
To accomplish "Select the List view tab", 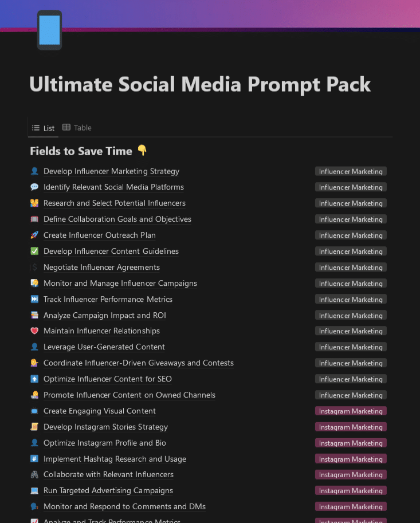I will (x=44, y=128).
